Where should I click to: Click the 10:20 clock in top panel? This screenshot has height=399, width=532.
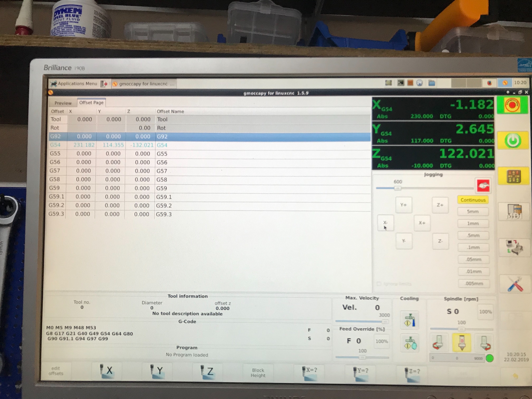pos(520,82)
